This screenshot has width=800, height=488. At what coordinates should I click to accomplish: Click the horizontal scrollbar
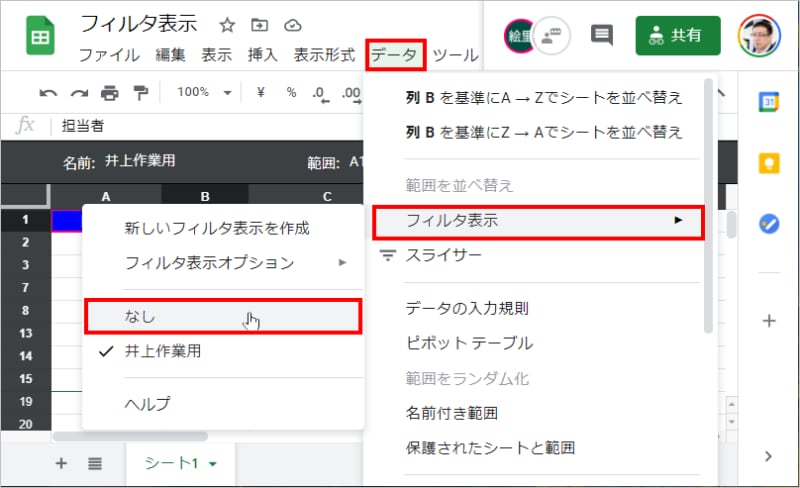pyautogui.click(x=131, y=436)
